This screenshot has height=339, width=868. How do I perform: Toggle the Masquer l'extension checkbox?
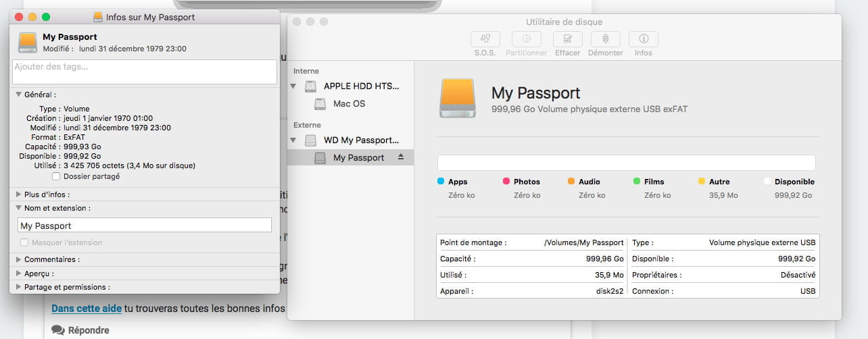pyautogui.click(x=24, y=242)
